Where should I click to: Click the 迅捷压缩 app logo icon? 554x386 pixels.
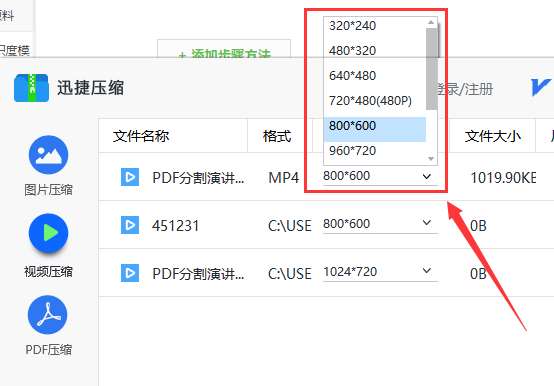click(x=31, y=88)
